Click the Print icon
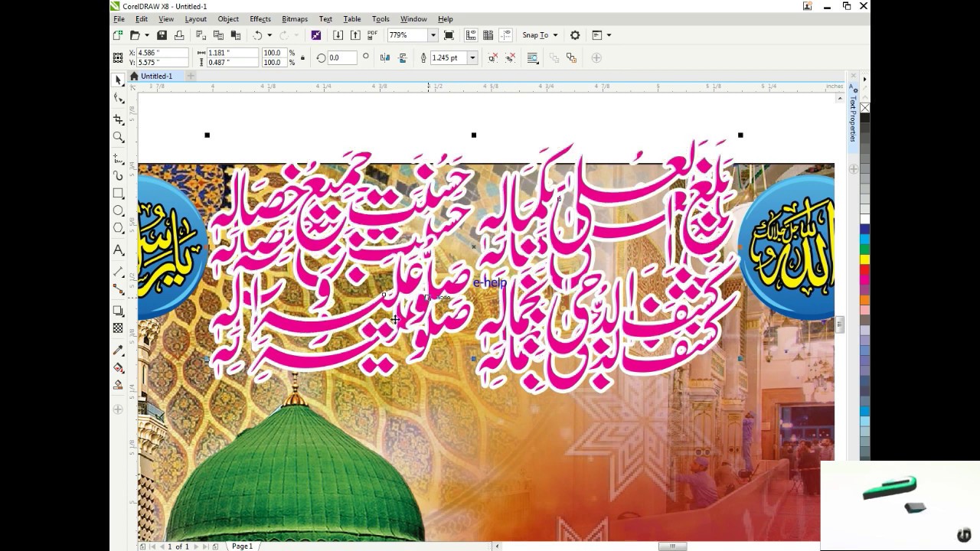This screenshot has width=980, height=551. pos(178,35)
